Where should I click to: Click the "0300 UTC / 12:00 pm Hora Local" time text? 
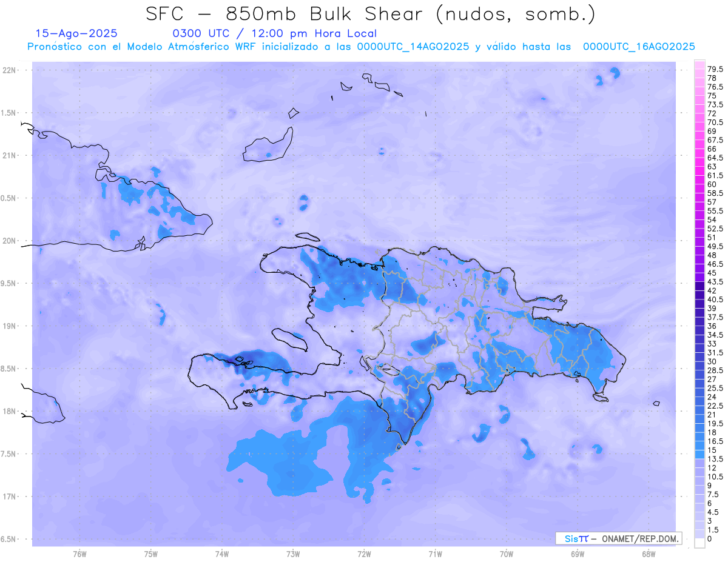coord(275,33)
